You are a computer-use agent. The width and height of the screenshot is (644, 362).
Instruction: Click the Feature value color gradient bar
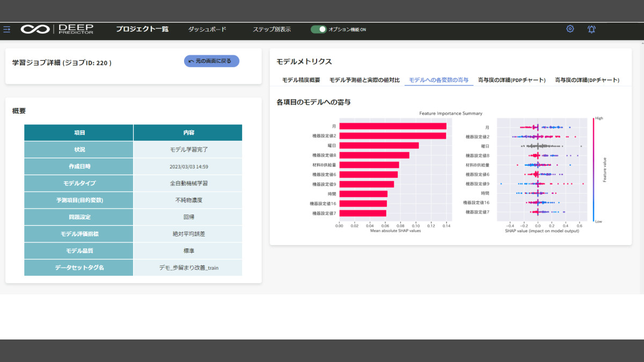(593, 169)
